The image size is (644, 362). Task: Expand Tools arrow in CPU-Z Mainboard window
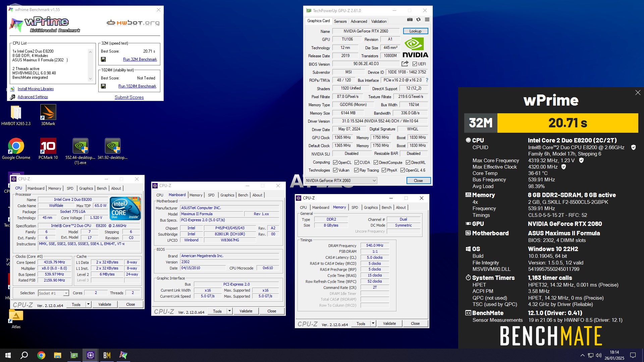click(229, 311)
